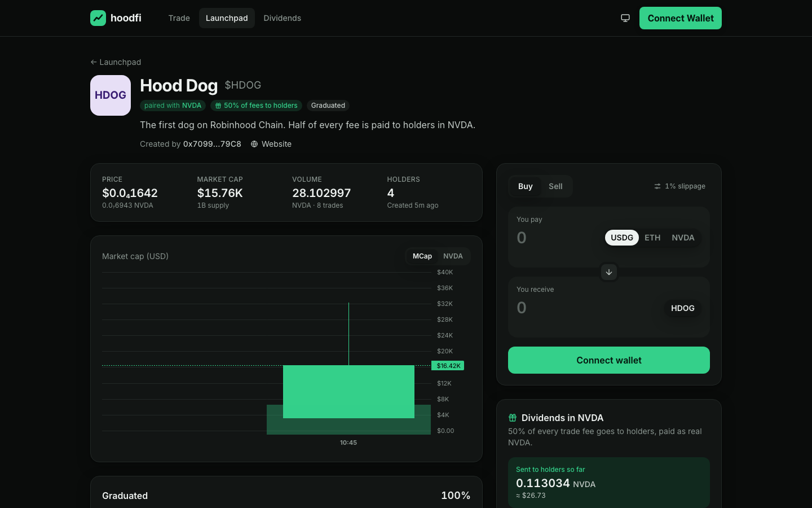Click creator address 0x7099...79C8
This screenshot has width=812, height=508.
click(x=212, y=144)
